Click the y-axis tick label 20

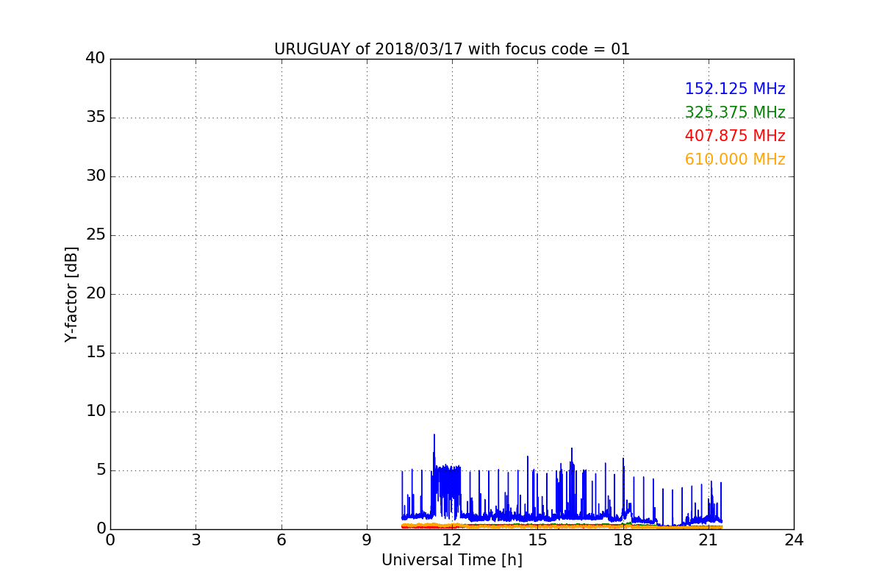[96, 294]
